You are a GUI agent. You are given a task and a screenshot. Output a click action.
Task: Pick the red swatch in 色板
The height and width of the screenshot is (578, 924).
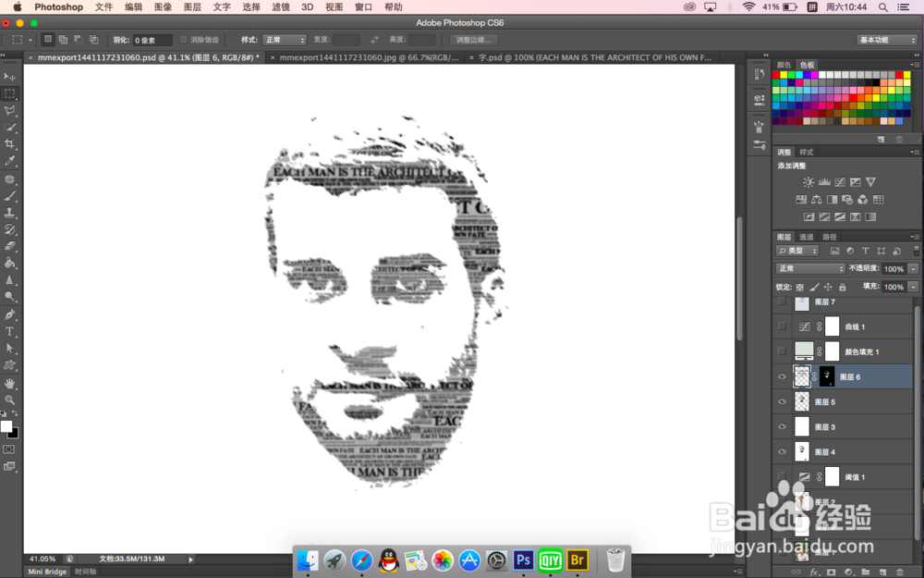point(776,75)
